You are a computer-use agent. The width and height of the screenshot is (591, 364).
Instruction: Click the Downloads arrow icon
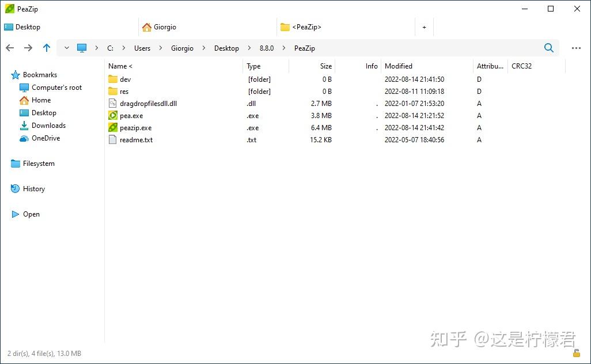click(24, 126)
